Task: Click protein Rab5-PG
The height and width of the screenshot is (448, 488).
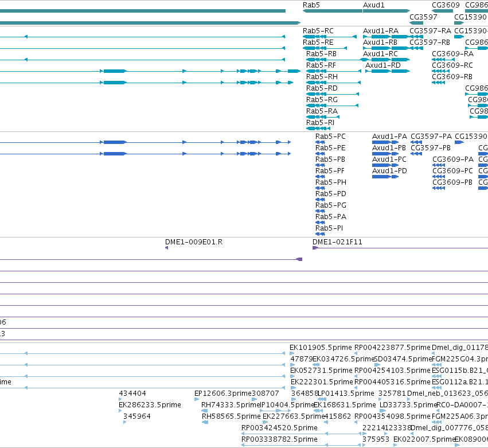Action: pos(331,206)
